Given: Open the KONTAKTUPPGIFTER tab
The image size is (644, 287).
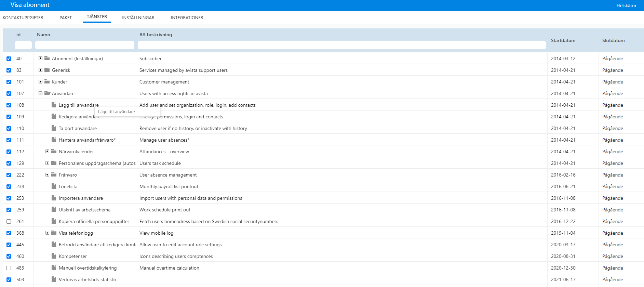Looking at the screenshot, I should (x=23, y=17).
